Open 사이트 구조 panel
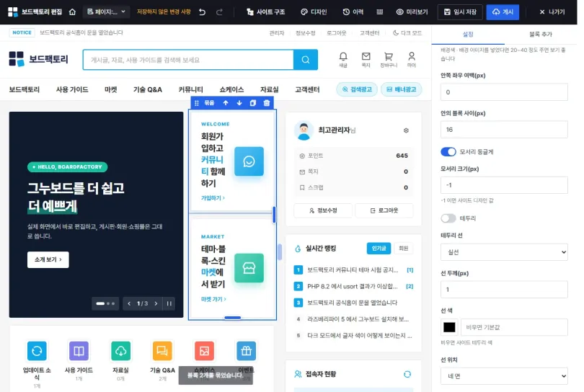Viewport: 584px width, 392px height. pyautogui.click(x=265, y=12)
